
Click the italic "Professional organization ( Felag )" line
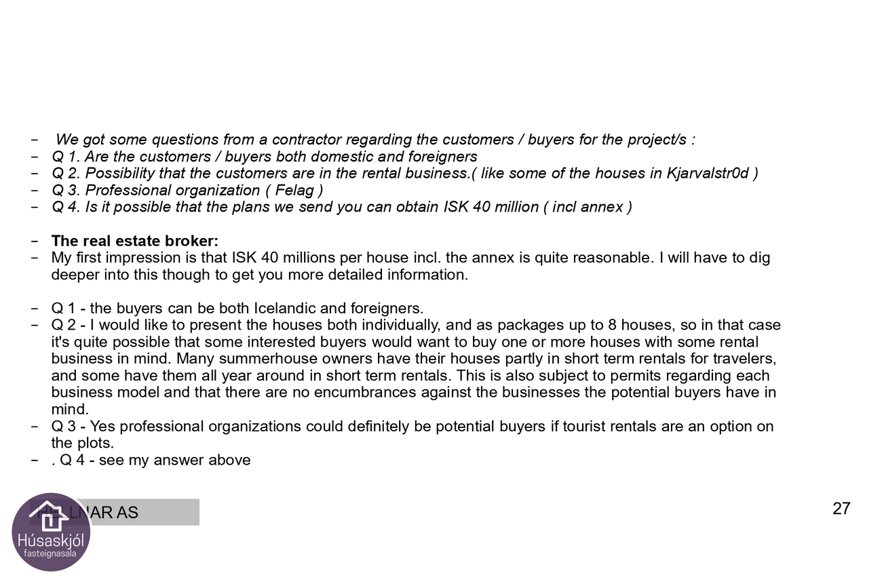(x=187, y=191)
